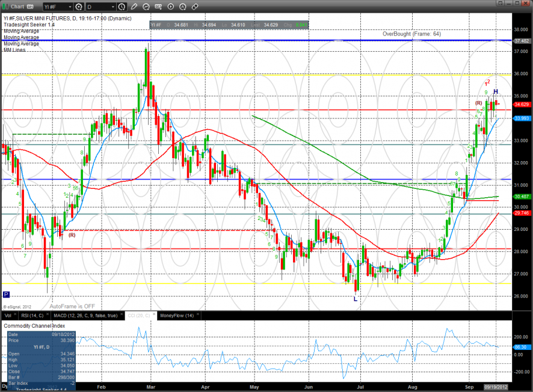Screen dimensions: 533x392
Task: Open the D interval dropdown
Action: 100,7
